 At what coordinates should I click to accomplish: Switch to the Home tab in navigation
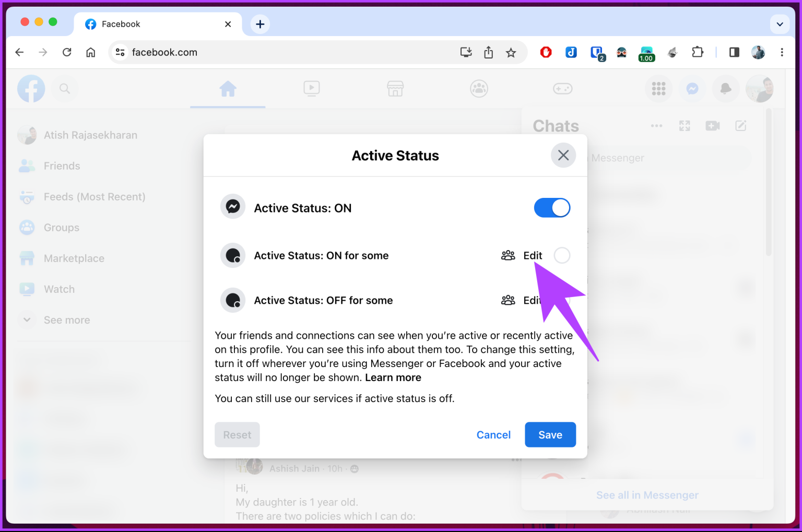coord(228,89)
